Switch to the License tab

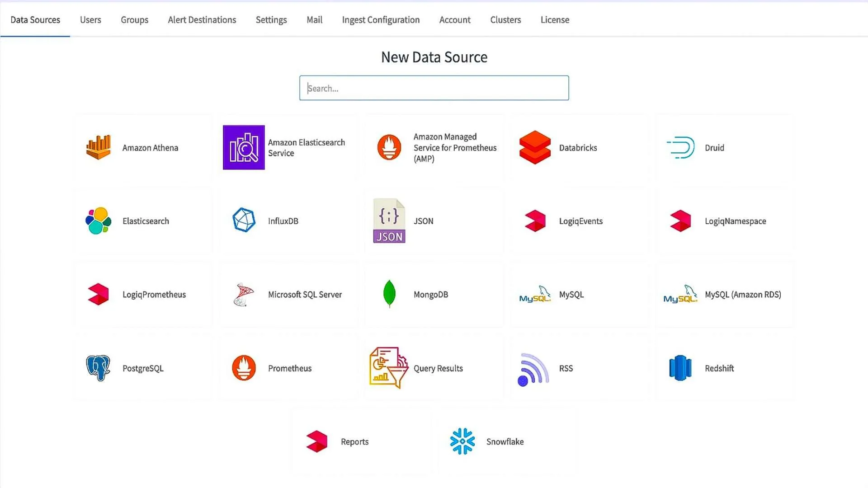point(555,20)
